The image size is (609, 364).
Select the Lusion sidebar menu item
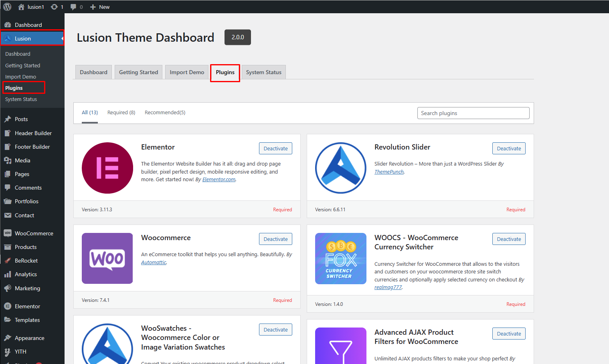(32, 38)
